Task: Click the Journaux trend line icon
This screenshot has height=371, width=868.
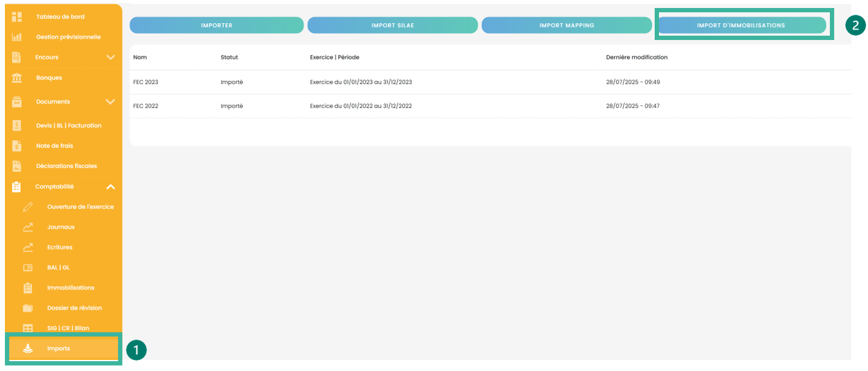Action: (28, 227)
